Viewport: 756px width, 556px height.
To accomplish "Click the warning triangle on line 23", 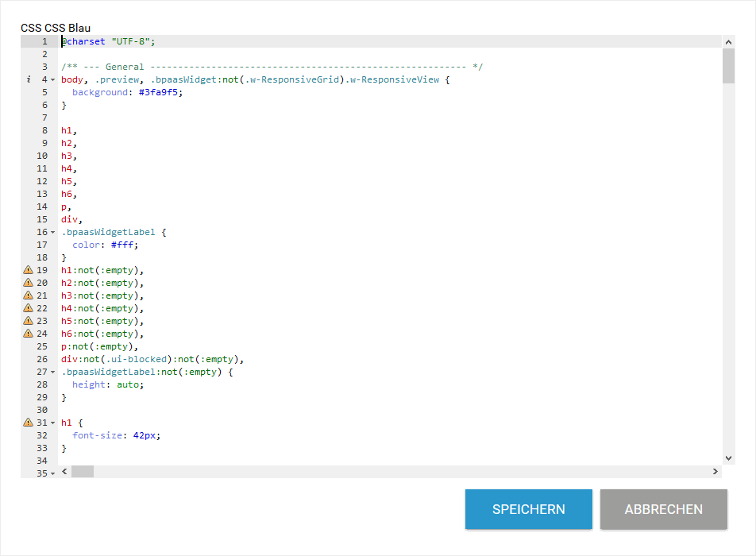I will [29, 321].
